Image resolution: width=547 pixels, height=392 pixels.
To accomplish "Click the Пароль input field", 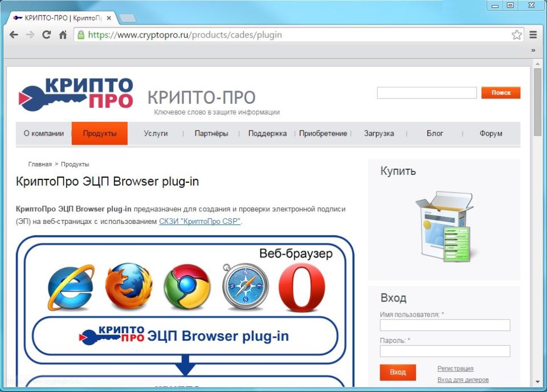I will coord(445,351).
